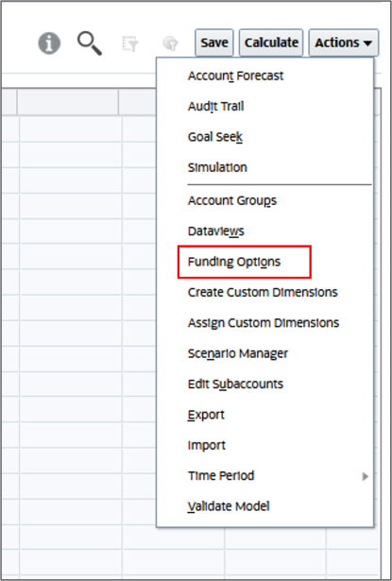Open Scenario Manager
The width and height of the screenshot is (392, 581).
[237, 353]
